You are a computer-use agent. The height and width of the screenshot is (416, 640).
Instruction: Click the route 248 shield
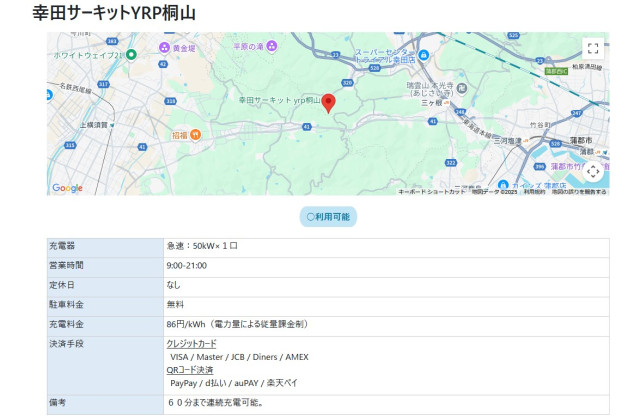point(460,111)
